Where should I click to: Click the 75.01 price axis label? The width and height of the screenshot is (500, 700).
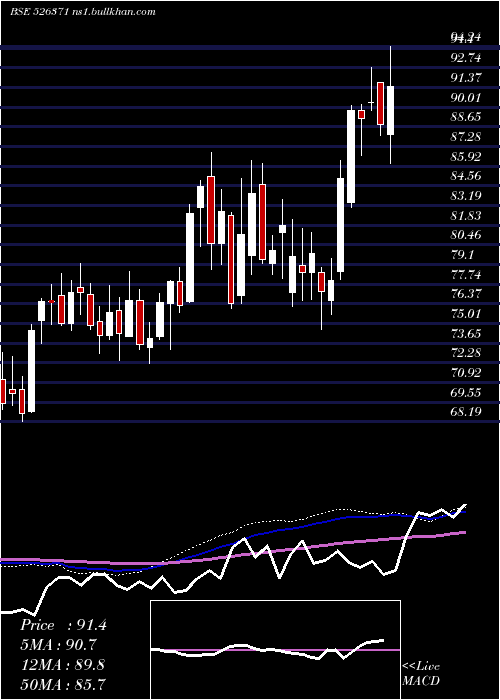click(466, 313)
